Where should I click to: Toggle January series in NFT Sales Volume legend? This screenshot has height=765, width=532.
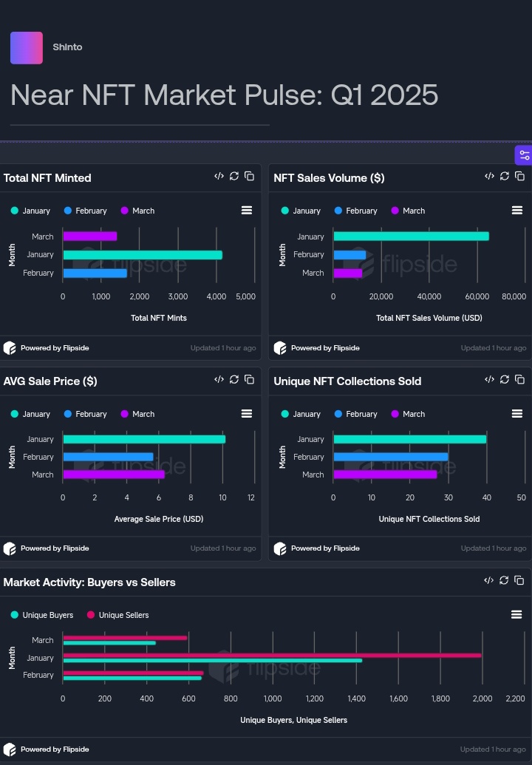tap(301, 211)
